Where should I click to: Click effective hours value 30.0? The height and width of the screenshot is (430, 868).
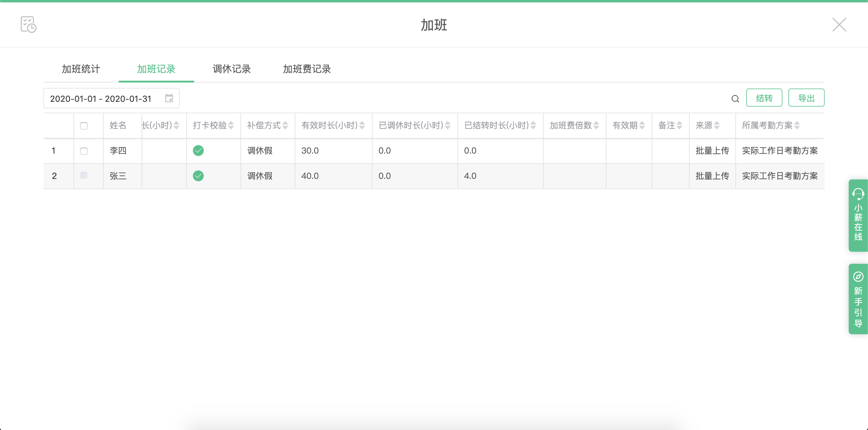310,151
